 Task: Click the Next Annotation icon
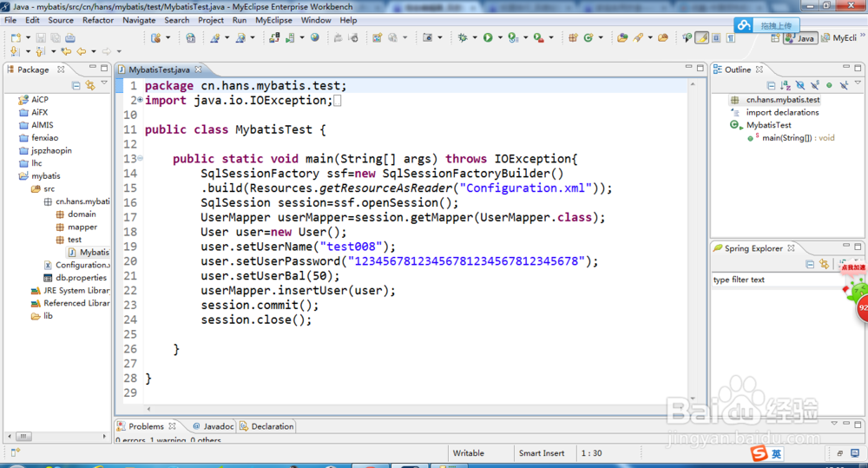tap(15, 51)
